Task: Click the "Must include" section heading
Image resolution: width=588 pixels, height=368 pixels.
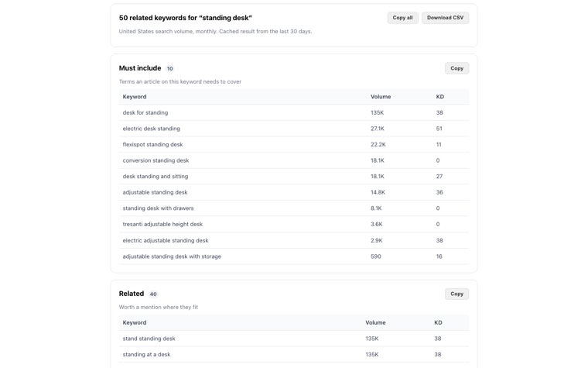Action: 140,68
